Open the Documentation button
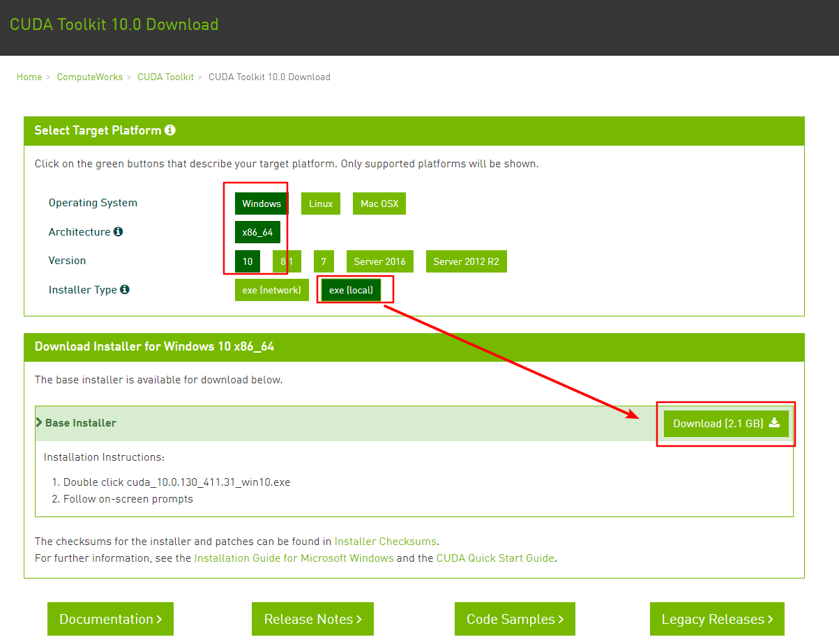The width and height of the screenshot is (839, 644). (x=110, y=619)
